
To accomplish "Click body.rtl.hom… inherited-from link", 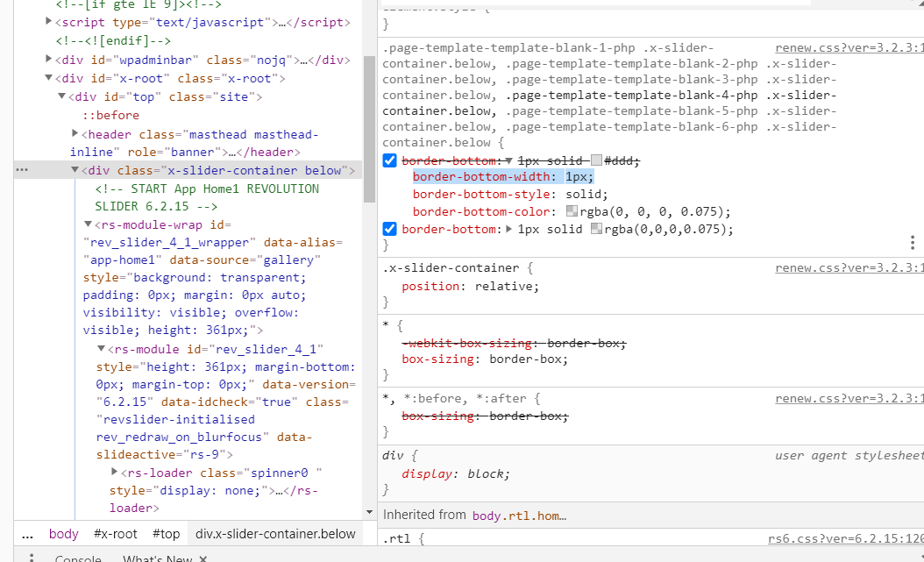I will tap(519, 516).
